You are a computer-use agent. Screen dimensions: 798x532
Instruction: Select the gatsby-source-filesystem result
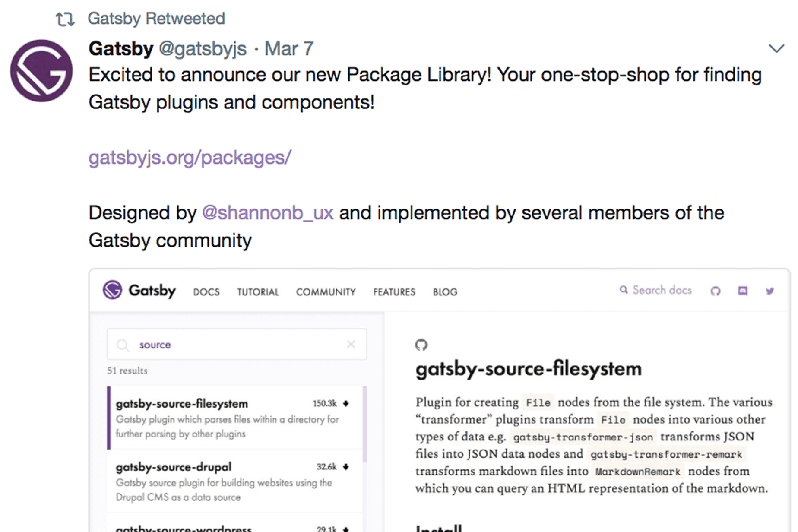coord(235,418)
